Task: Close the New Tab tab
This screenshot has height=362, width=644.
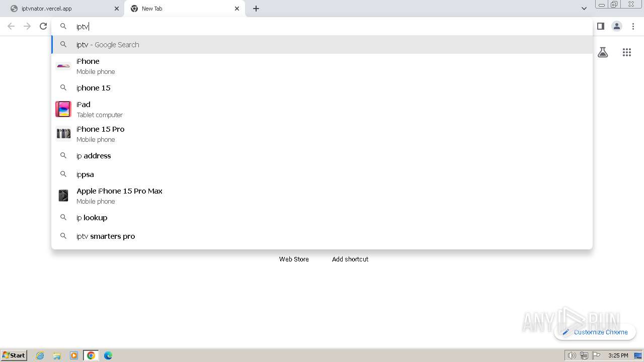Action: coord(237,9)
